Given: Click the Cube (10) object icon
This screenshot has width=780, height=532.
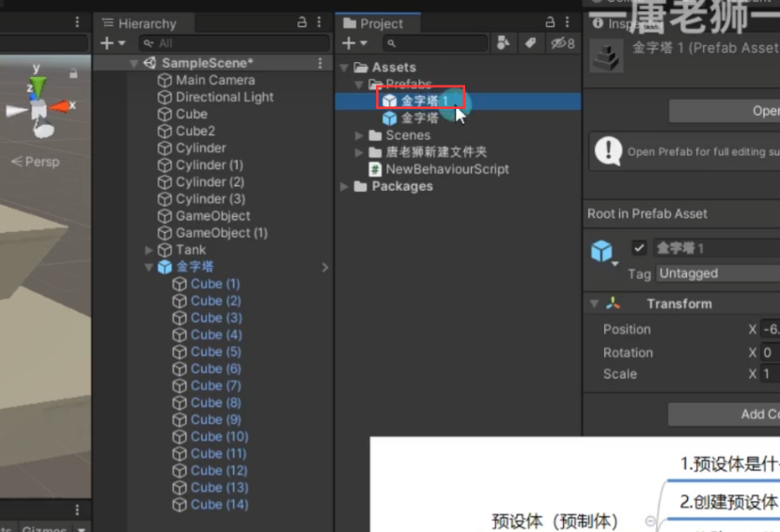Looking at the screenshot, I should (179, 436).
